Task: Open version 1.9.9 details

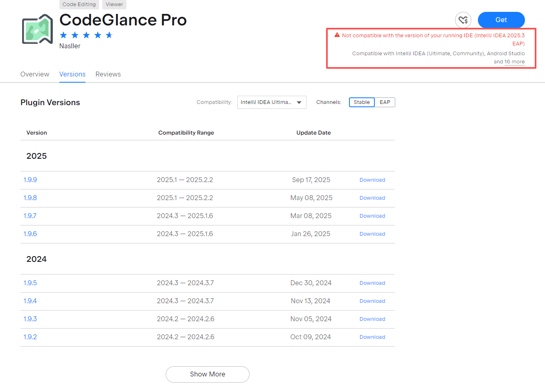Action: pos(30,180)
